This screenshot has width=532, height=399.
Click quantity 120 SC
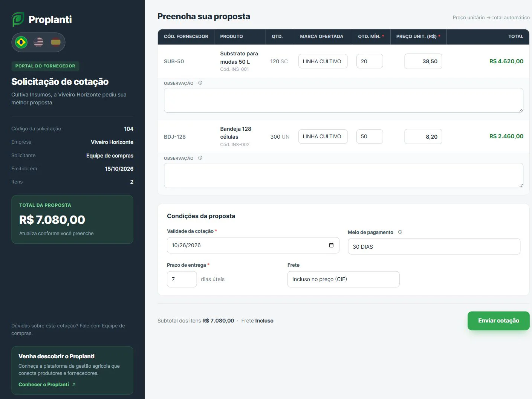point(279,61)
